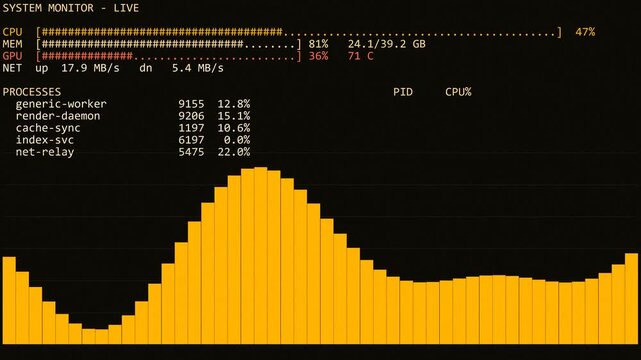Click PID 9206
Screen dimensions: 641x360
[x=191, y=116]
